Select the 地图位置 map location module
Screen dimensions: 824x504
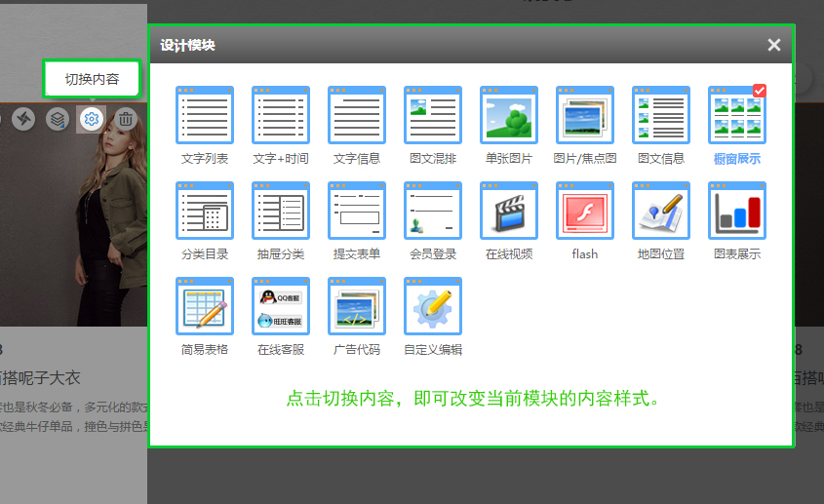point(661,212)
